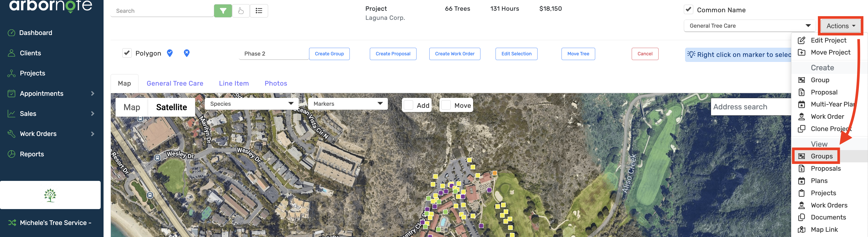
Task: Select the hand pointer tool icon
Action: [x=241, y=11]
